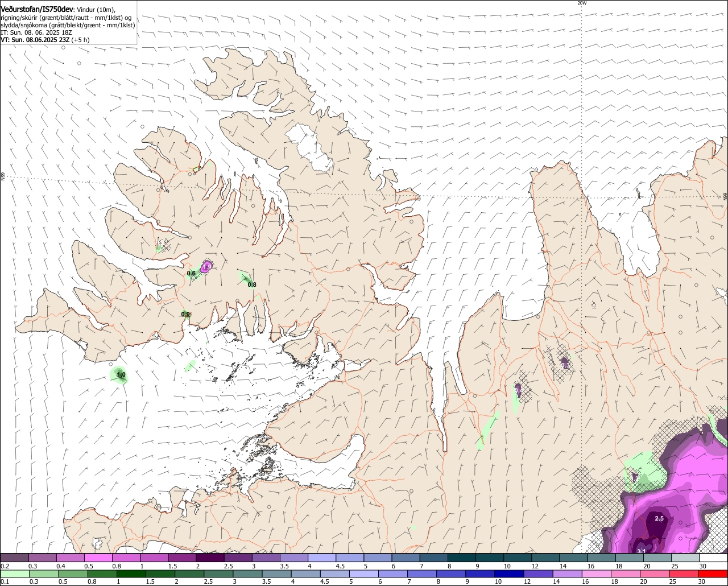Pick the dark purple upper swatch at 2
The width and height of the screenshot is (728, 586).
210,558
